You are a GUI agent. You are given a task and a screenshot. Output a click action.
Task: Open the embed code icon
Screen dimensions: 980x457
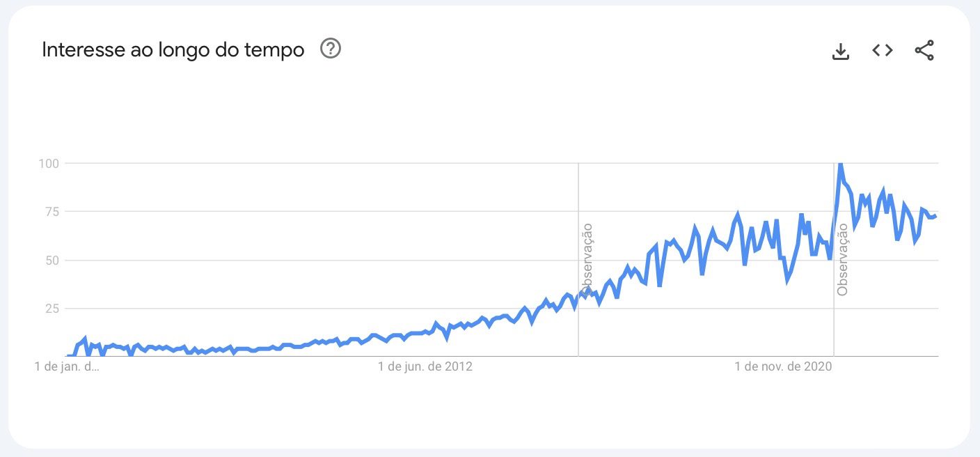pos(883,50)
